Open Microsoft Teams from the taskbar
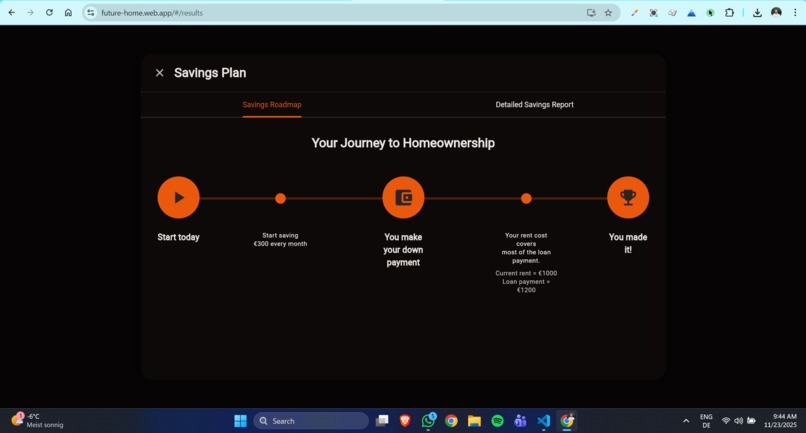 (520, 421)
